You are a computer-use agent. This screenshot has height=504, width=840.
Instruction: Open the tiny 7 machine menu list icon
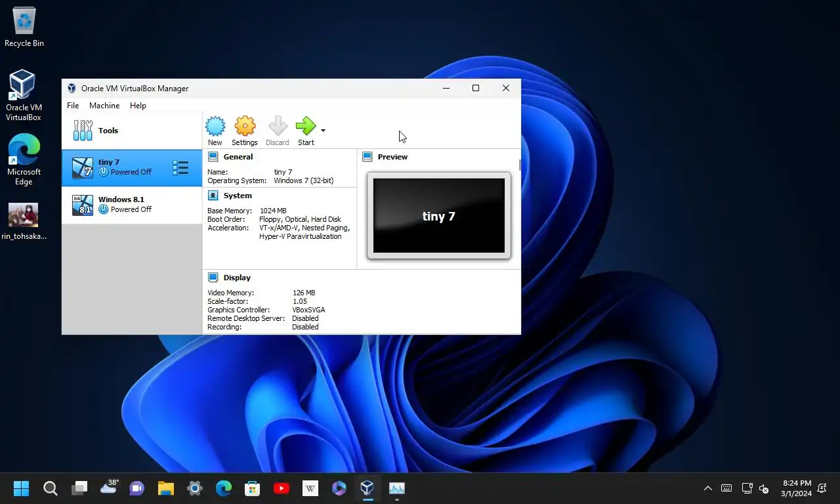click(x=180, y=167)
